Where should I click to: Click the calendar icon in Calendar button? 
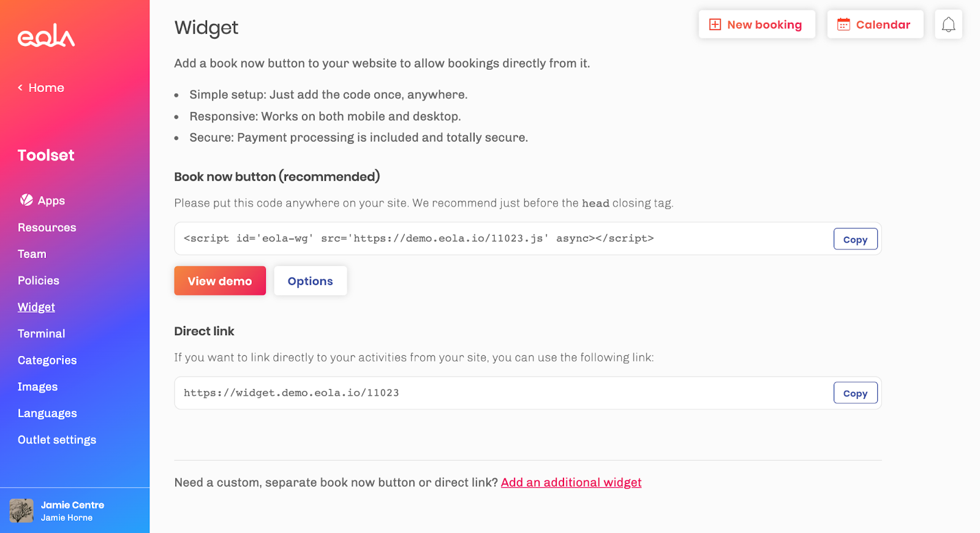pos(843,25)
